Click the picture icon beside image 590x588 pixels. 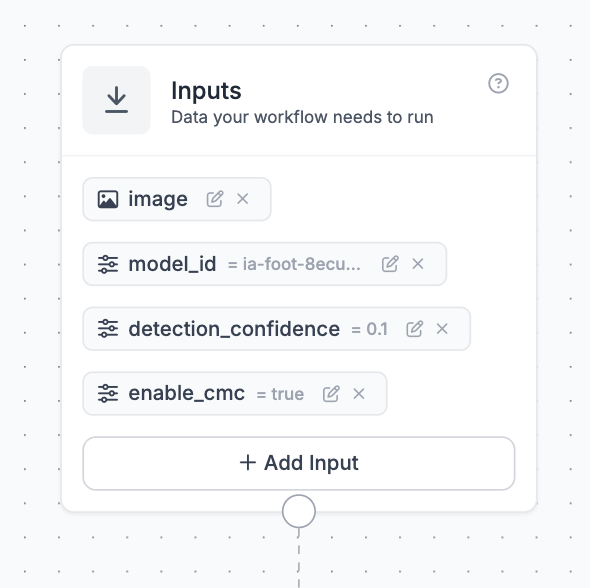(x=108, y=199)
